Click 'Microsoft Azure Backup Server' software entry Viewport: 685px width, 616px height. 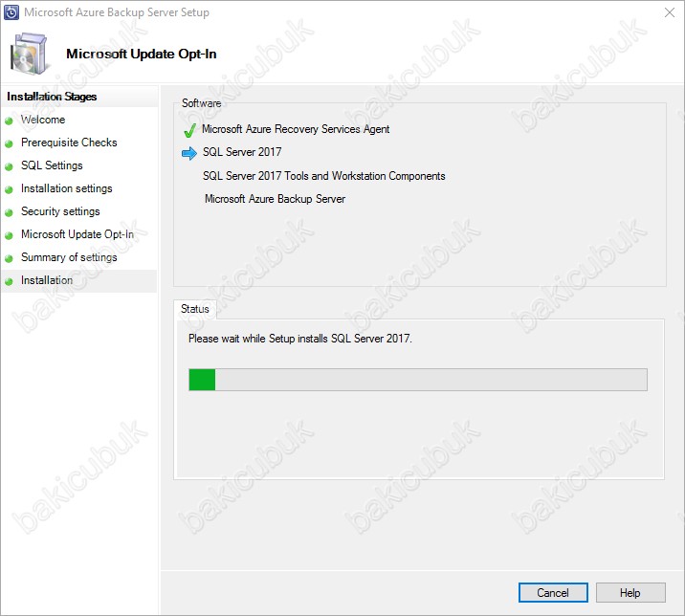[x=275, y=199]
